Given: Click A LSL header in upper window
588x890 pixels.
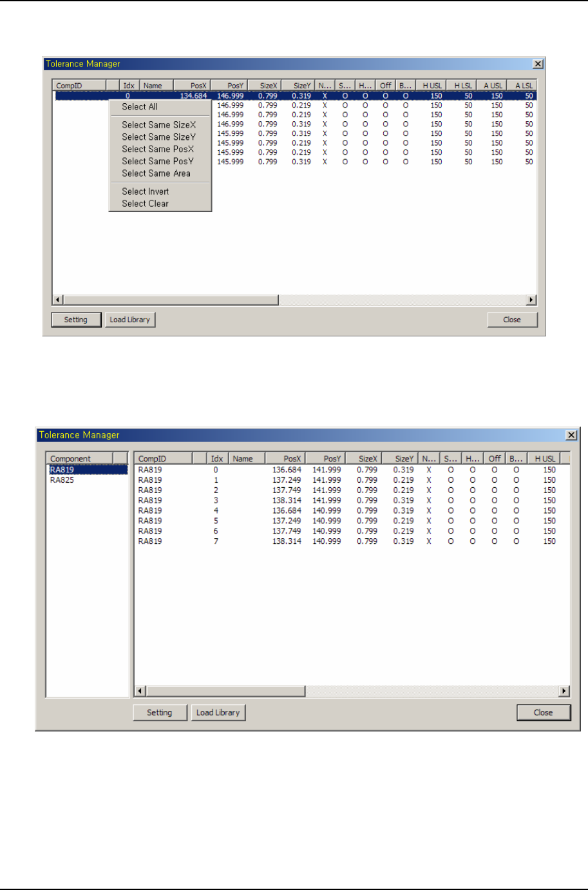Looking at the screenshot, I should tap(523, 85).
